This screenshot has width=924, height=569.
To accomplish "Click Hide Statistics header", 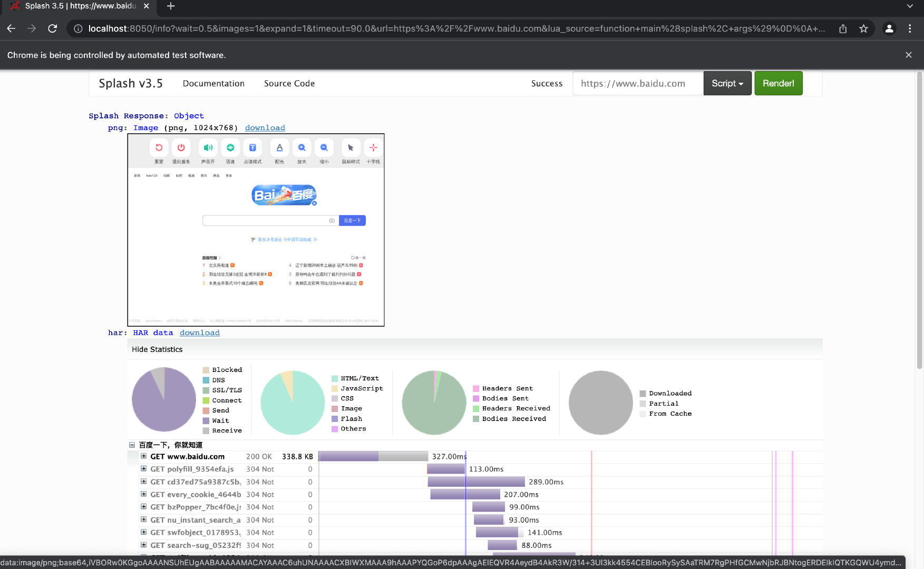I will point(157,349).
